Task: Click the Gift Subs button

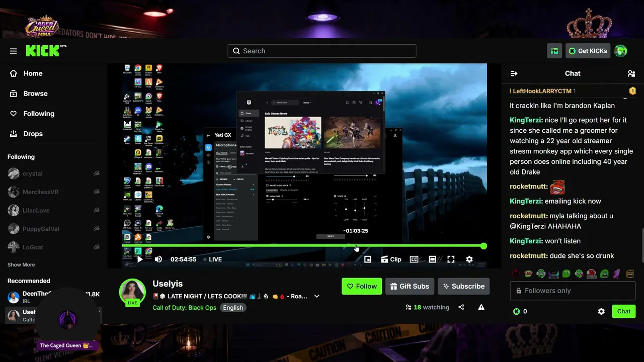Action: pyautogui.click(x=410, y=286)
